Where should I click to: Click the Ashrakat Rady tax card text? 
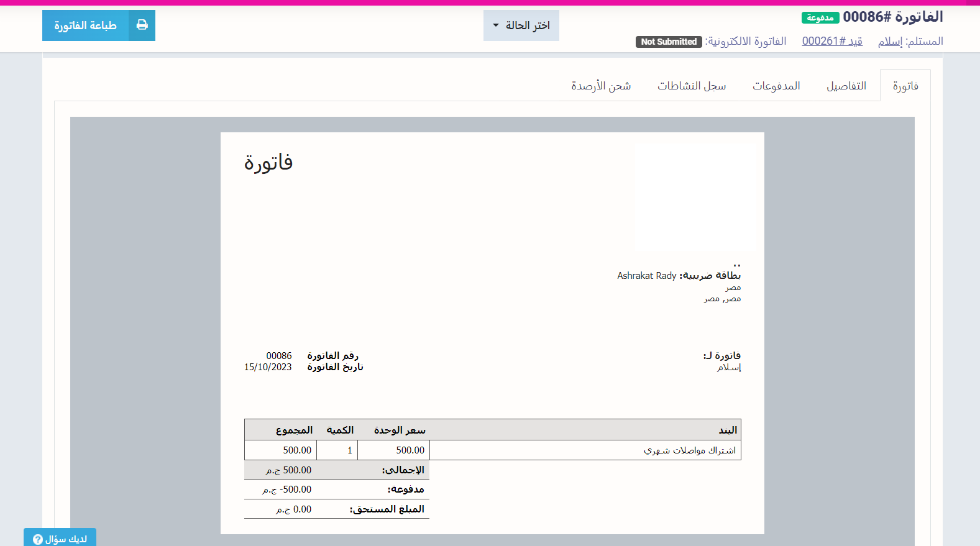646,276
